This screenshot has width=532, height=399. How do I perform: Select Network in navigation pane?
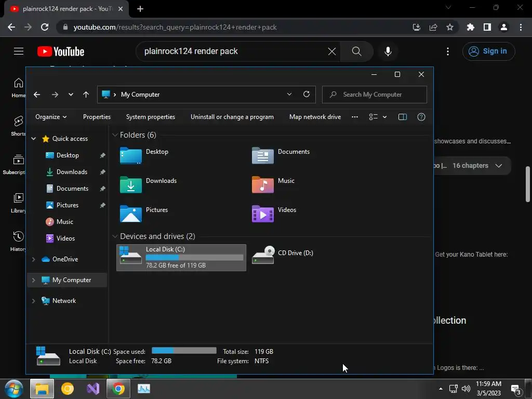[64, 301]
